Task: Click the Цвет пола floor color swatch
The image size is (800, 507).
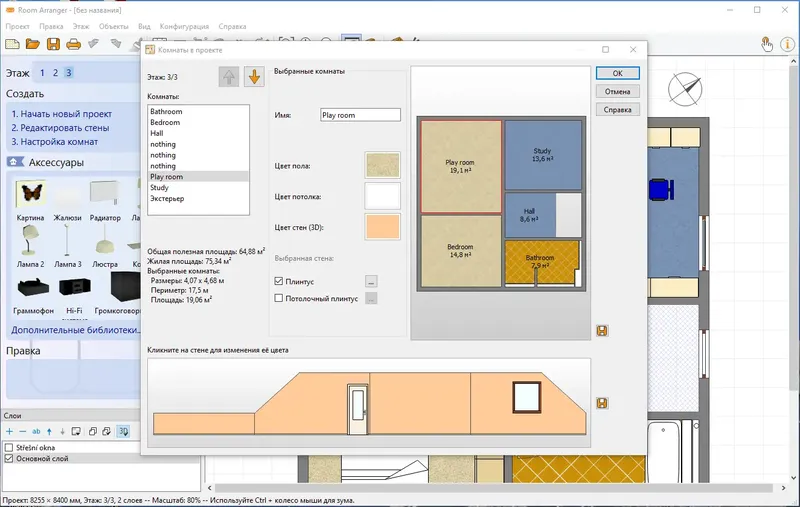Action: click(382, 165)
